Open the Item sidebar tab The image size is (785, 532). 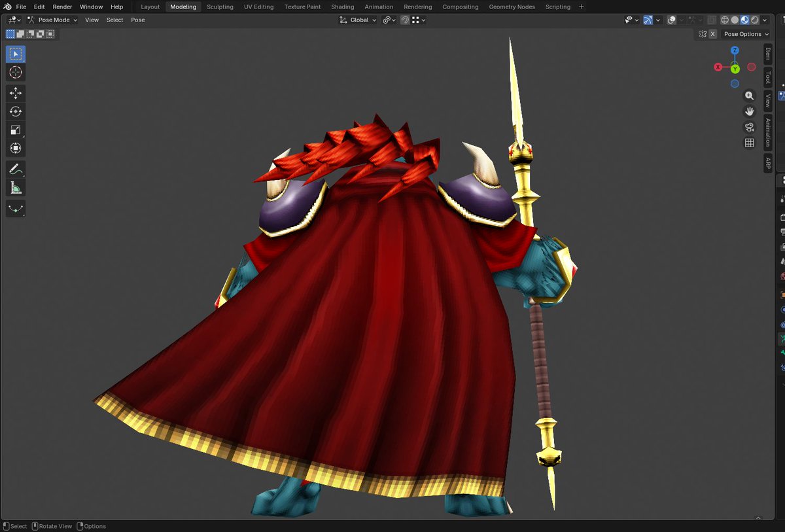[x=767, y=54]
